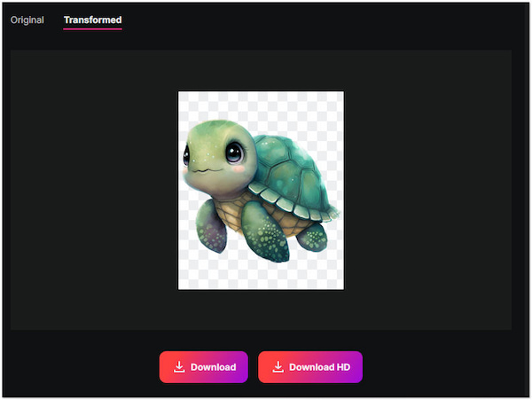Click the Download HD button
This screenshot has height=400, width=532.
(309, 367)
